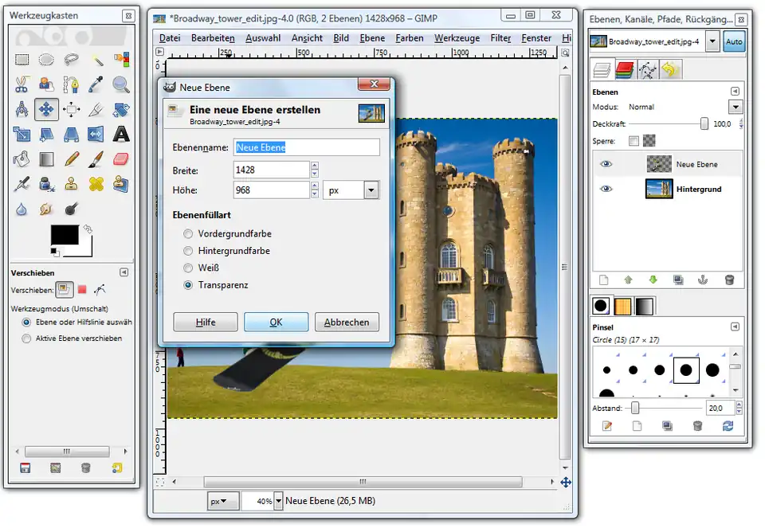
Task: Activate the Bucket Fill tool
Action: 22,159
